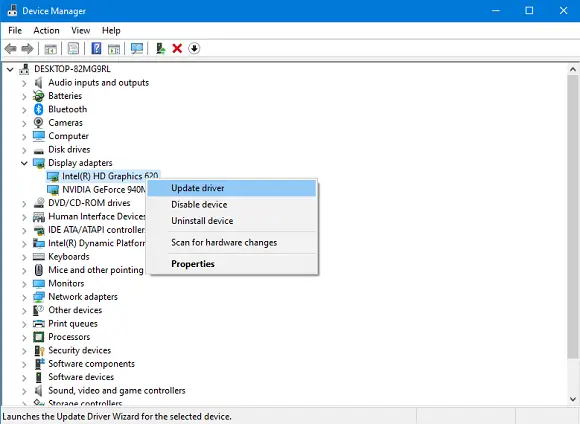Open the View menu
The width and height of the screenshot is (580, 424).
tap(81, 30)
